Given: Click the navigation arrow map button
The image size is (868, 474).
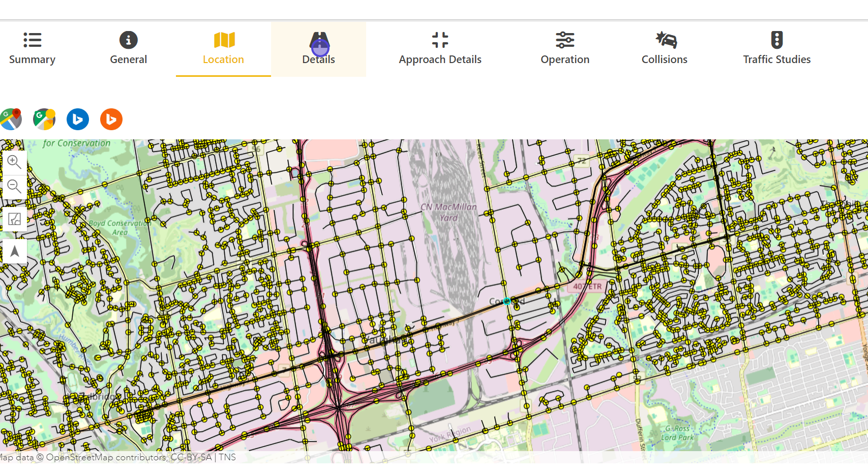Looking at the screenshot, I should tap(14, 251).
